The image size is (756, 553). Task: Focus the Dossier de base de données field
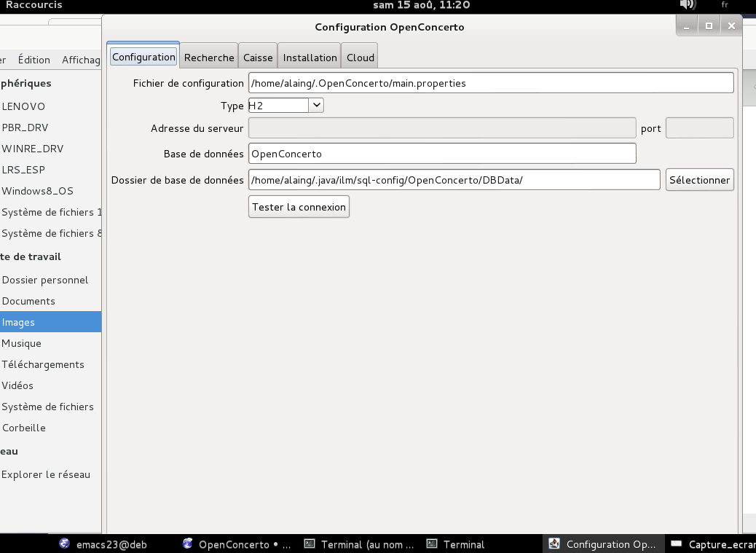pos(454,180)
